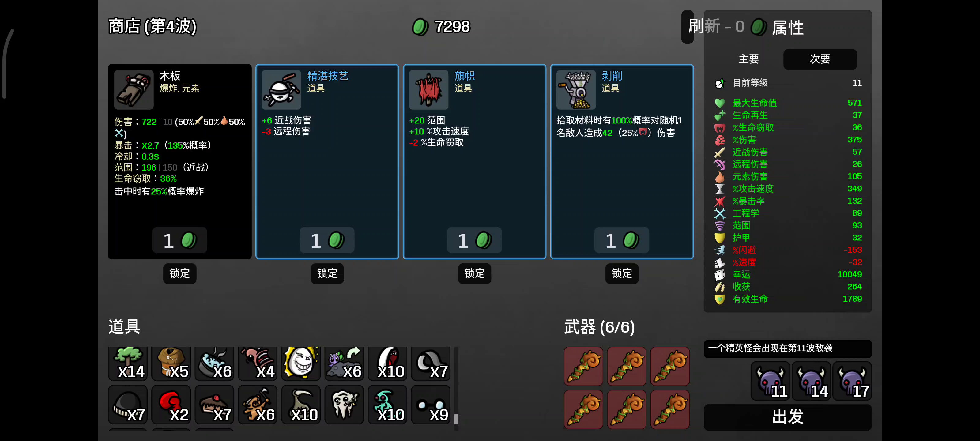Click the elite skull icon for wave 17
980x441 pixels.
(x=852, y=381)
